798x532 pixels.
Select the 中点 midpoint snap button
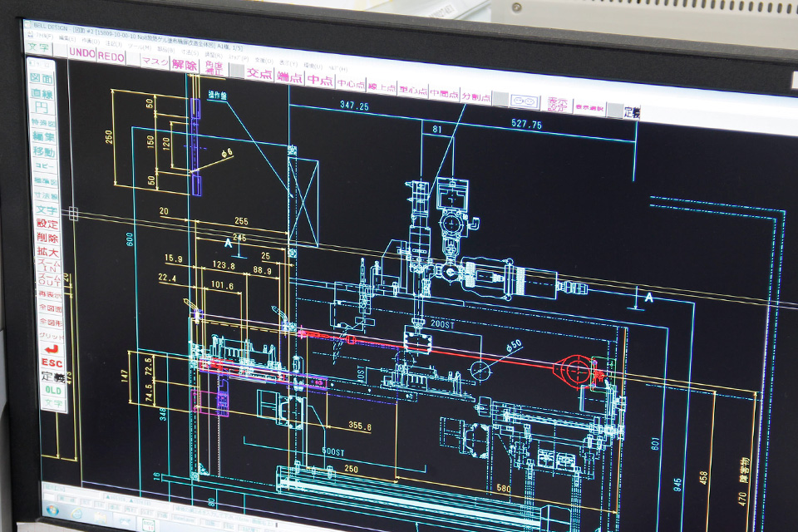[x=319, y=80]
